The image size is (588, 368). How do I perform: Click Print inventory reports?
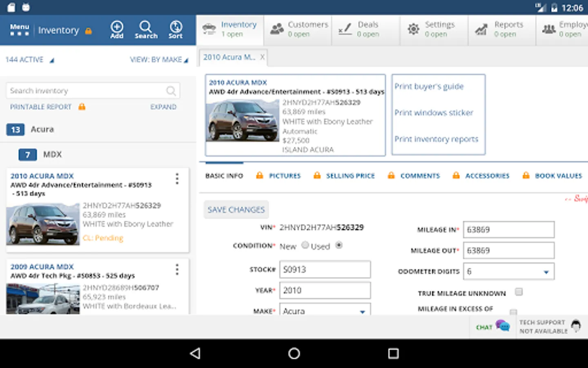(436, 139)
